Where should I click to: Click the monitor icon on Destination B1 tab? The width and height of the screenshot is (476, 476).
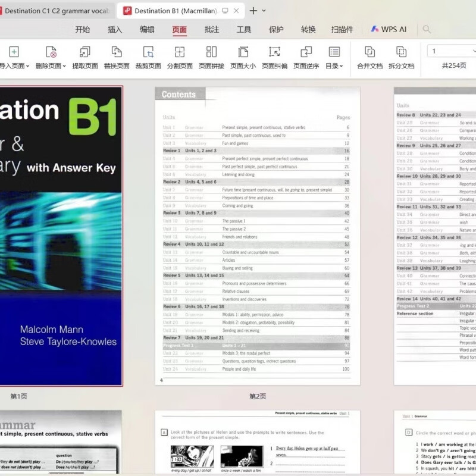click(x=225, y=11)
